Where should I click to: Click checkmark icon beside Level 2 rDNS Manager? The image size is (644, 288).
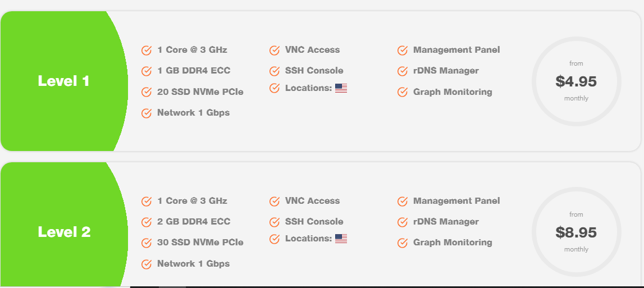pos(403,222)
